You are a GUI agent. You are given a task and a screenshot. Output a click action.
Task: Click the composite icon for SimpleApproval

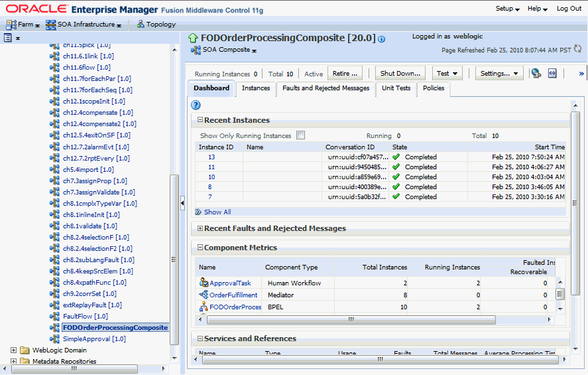pos(55,338)
